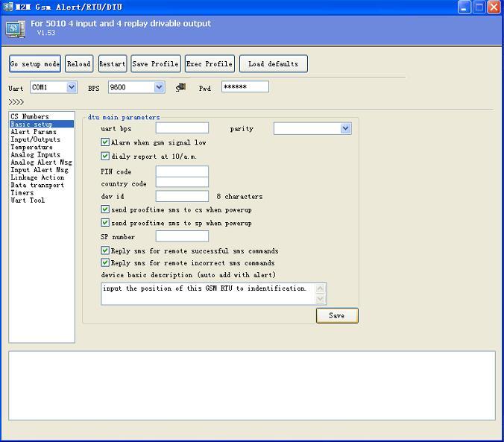
Task: Close the M2M Gsm Alert window
Action: coord(494,7)
